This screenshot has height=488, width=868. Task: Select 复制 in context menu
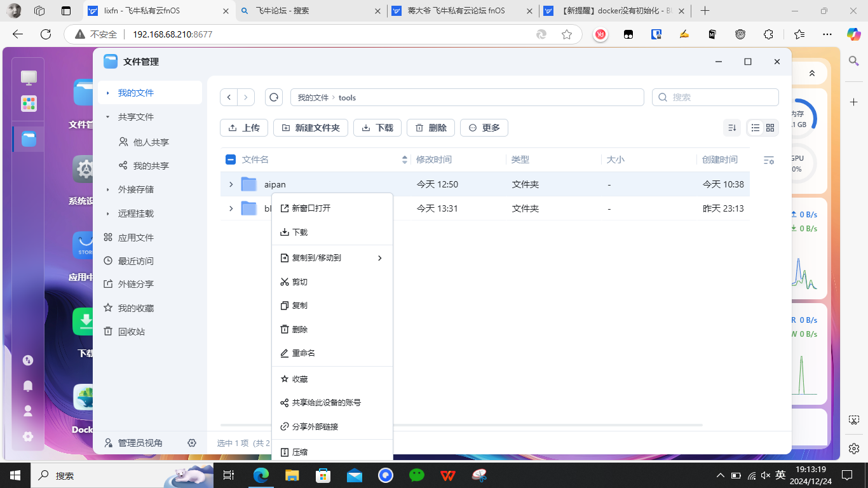(332, 306)
